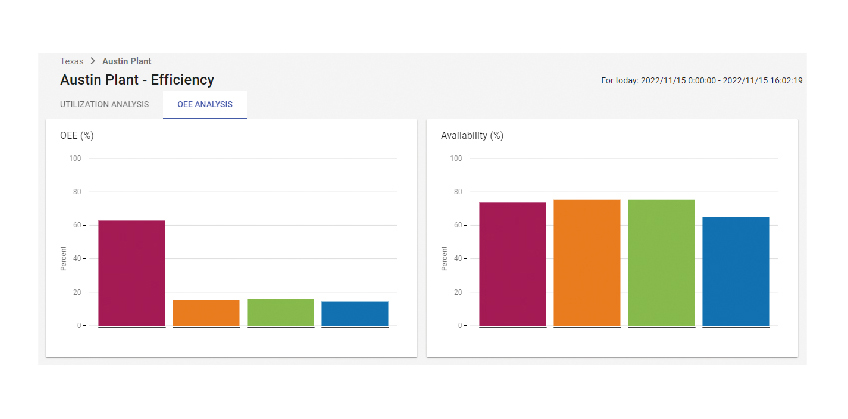This screenshot has width=848, height=419.
Task: Click the blue bar in Availability chart
Action: pyautogui.click(x=736, y=270)
